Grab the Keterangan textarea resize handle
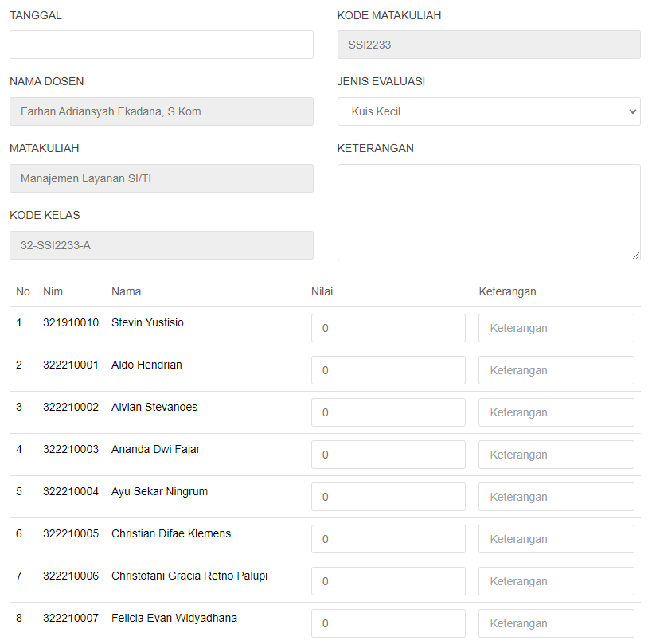The width and height of the screenshot is (652, 644). [636, 256]
